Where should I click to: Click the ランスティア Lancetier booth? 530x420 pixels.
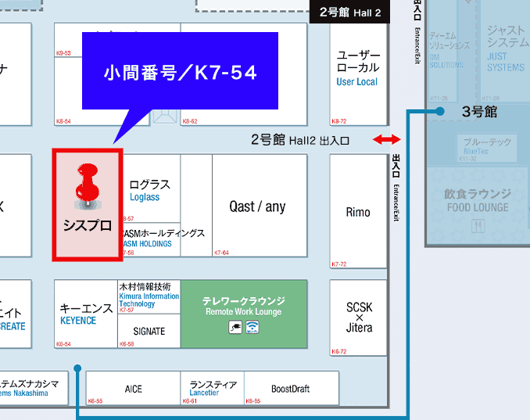point(213,388)
